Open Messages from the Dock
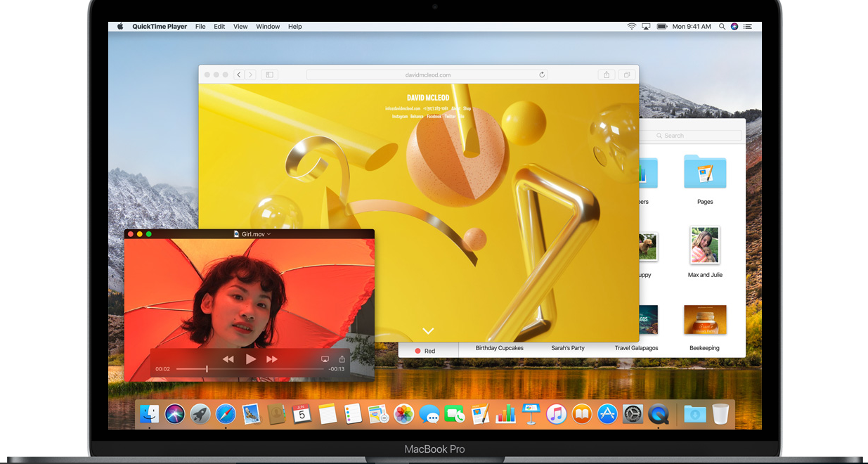The height and width of the screenshot is (464, 868). click(429, 414)
